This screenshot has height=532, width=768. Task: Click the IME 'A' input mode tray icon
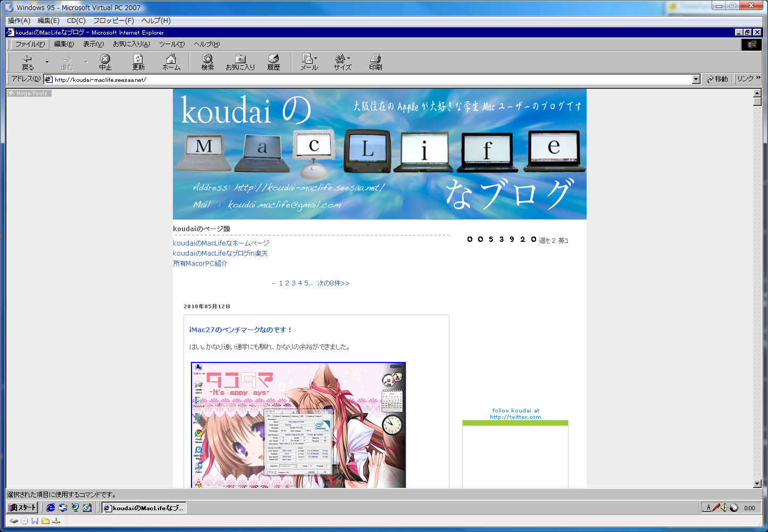(707, 508)
